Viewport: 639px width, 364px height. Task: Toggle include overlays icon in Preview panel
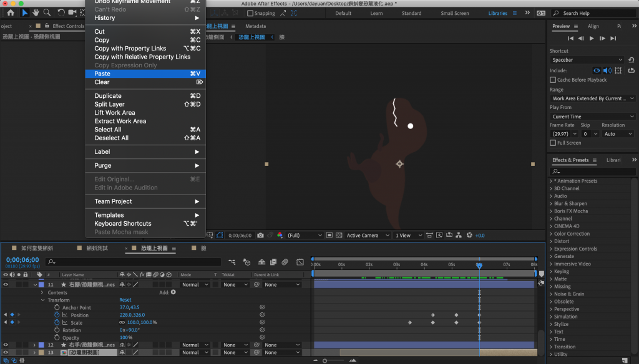tap(618, 70)
